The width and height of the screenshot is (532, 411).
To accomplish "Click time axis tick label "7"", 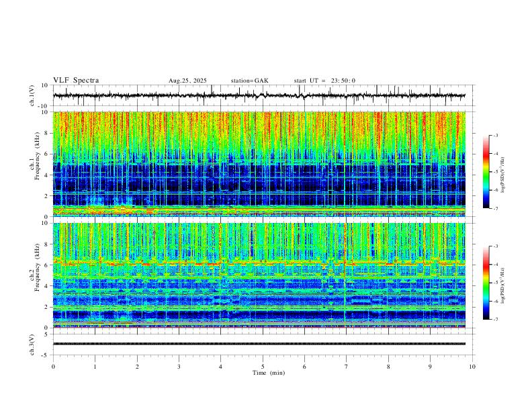I will (347, 367).
